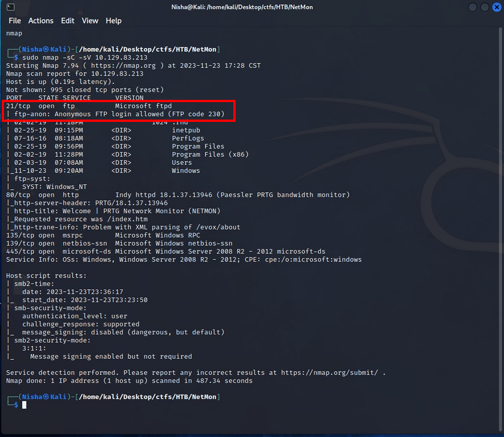The width and height of the screenshot is (504, 437).
Task: Click the 'Host script results:' heading
Action: (46, 276)
